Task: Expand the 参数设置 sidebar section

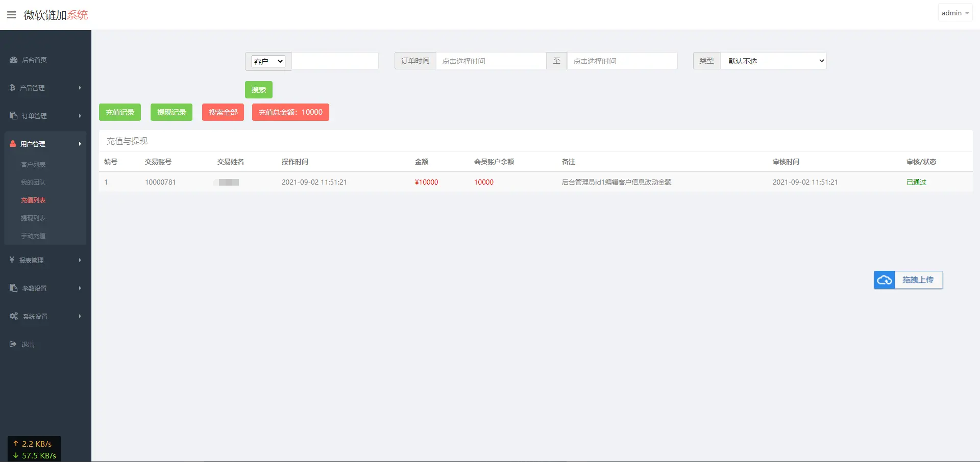Action: pos(12,288)
